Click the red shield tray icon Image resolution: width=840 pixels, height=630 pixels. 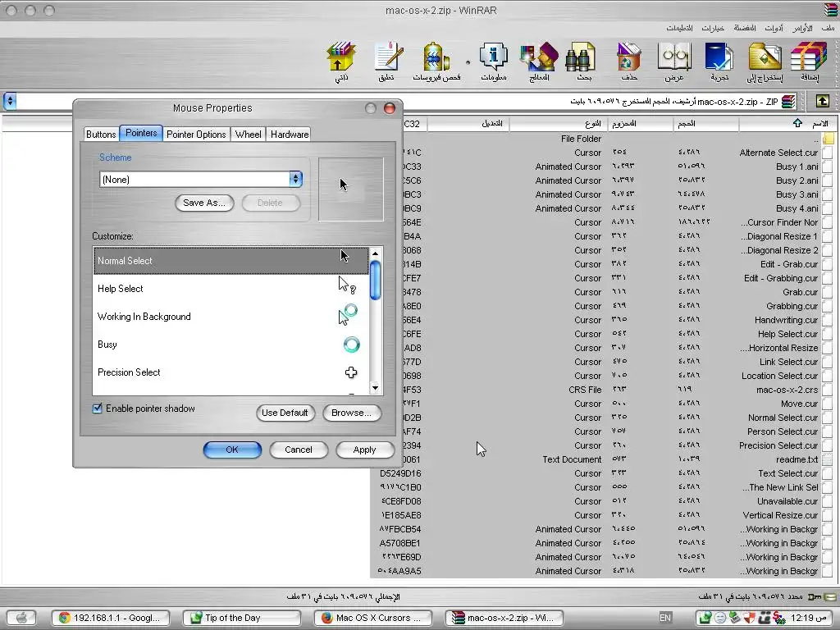(x=750, y=618)
